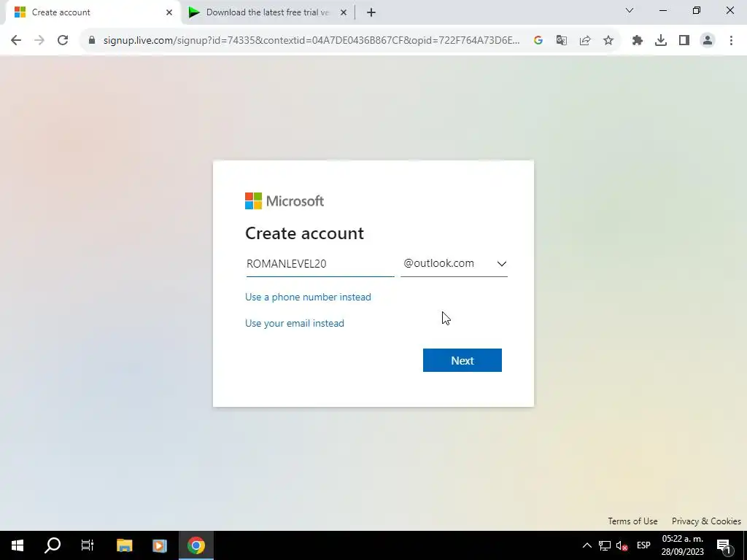Open the media player taskbar icon
This screenshot has height=560, width=747.
[x=160, y=545]
